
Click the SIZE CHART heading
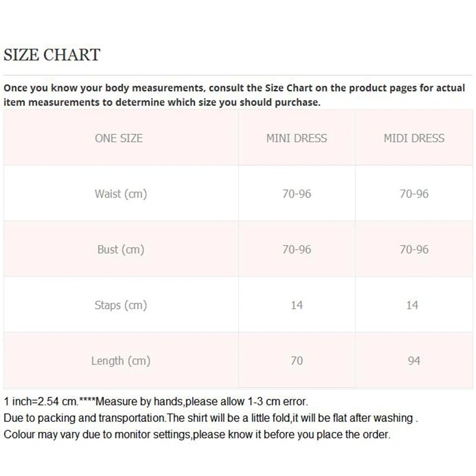[52, 55]
